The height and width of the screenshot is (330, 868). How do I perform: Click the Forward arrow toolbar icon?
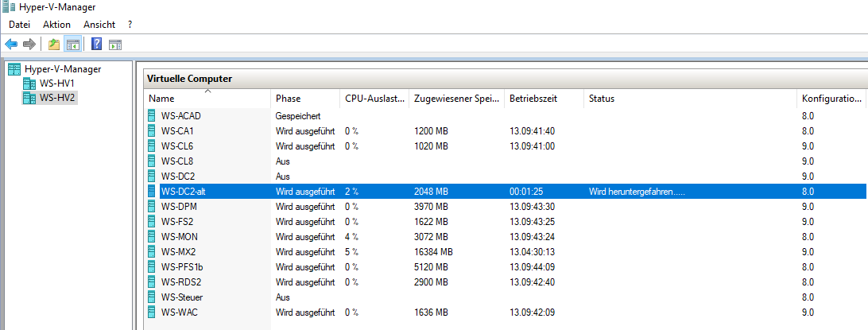tap(29, 45)
